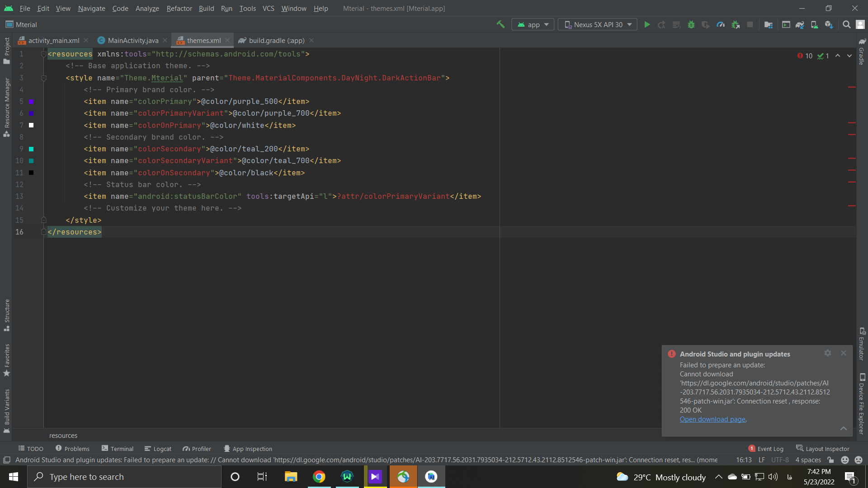Collapse the resources tag fold at line 1
The width and height of the screenshot is (868, 488).
[44, 54]
